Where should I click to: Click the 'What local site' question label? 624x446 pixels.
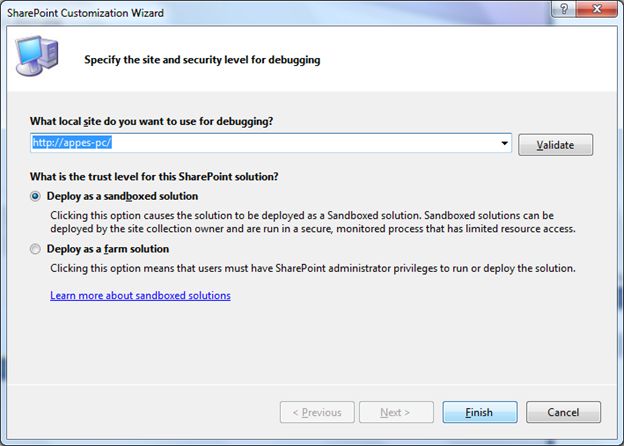pos(152,121)
